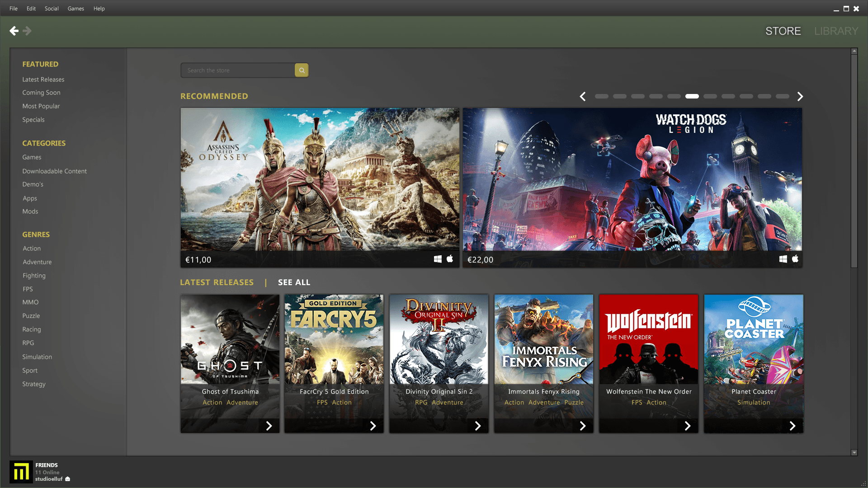
Task: Select the highlighted active carousel indicator
Action: [692, 96]
